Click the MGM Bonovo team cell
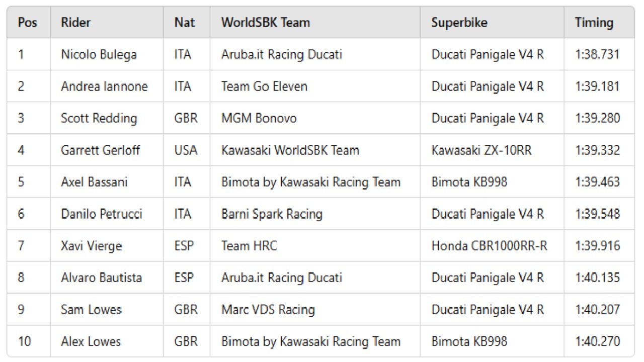Screen dimensions: 644x362 pos(259,118)
